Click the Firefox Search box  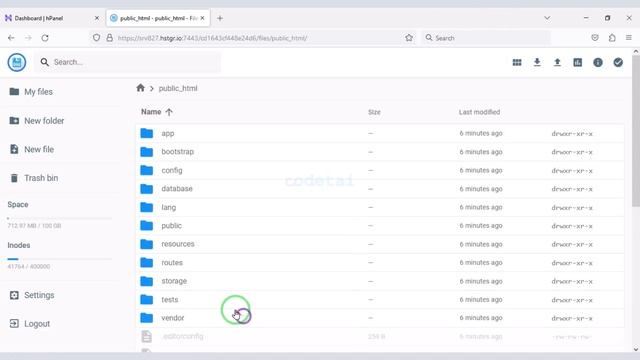point(486,38)
